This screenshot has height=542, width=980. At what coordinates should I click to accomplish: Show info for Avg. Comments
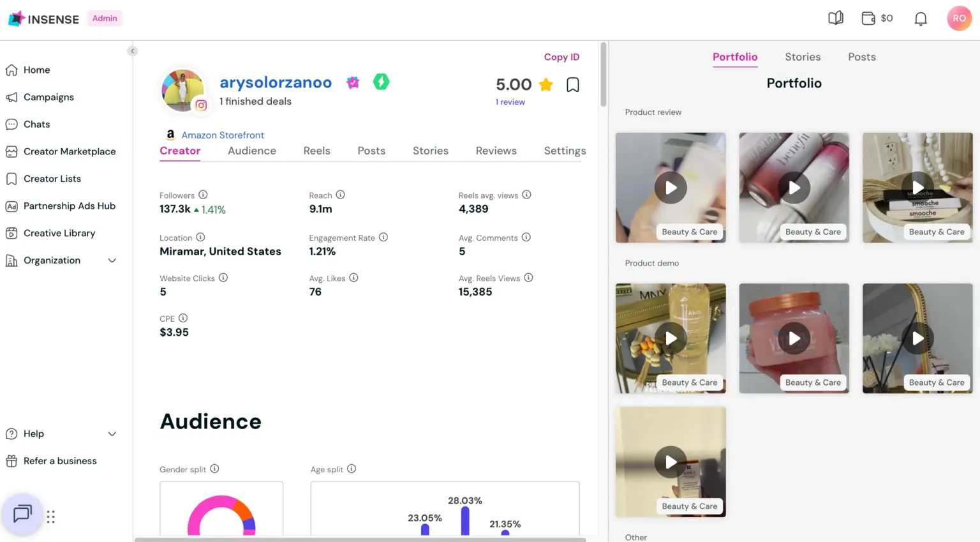(x=526, y=237)
